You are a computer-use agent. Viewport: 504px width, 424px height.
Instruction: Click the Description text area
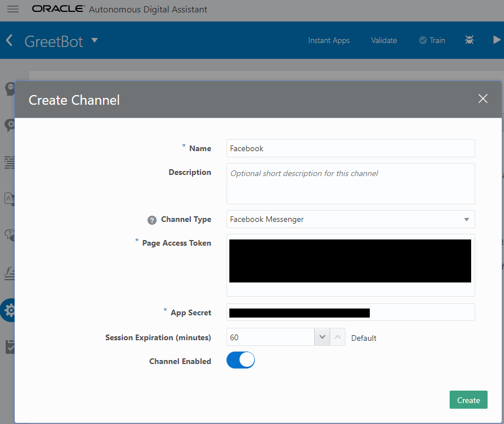[351, 184]
